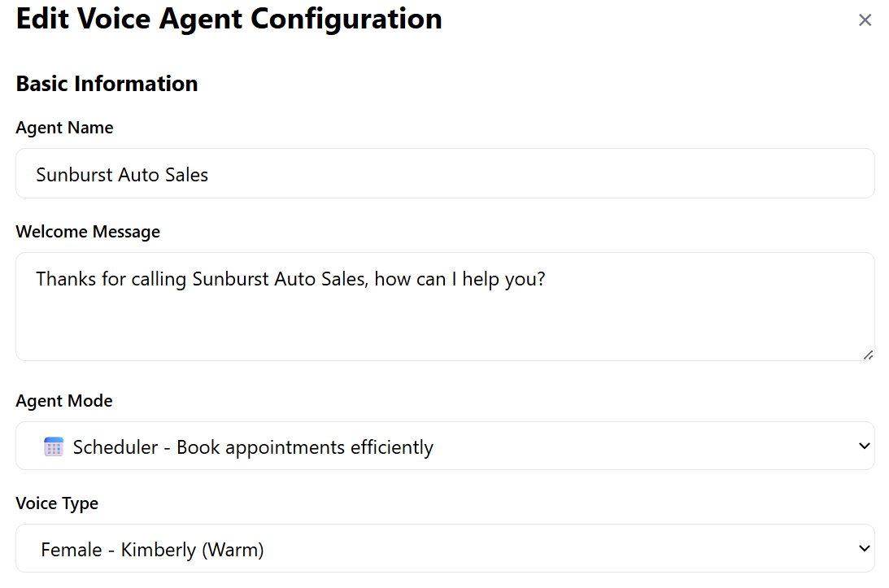Click the Voice Type dropdown chevron arrow
This screenshot has width=889, height=588.
[x=864, y=549]
